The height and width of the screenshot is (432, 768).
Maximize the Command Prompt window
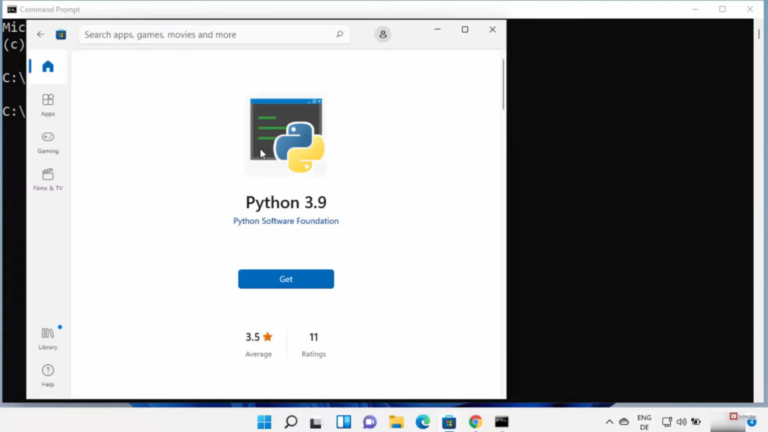pyautogui.click(x=722, y=9)
